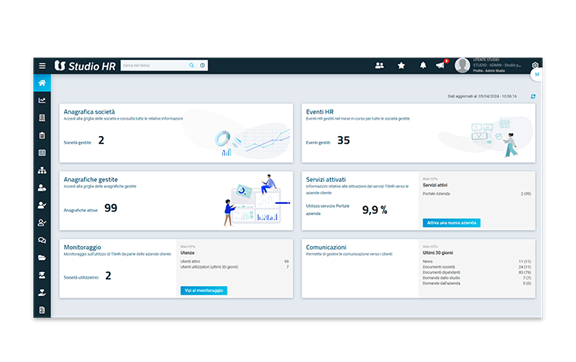576x362 pixels.
Task: Click the search magnifier icon
Action: coord(191,65)
